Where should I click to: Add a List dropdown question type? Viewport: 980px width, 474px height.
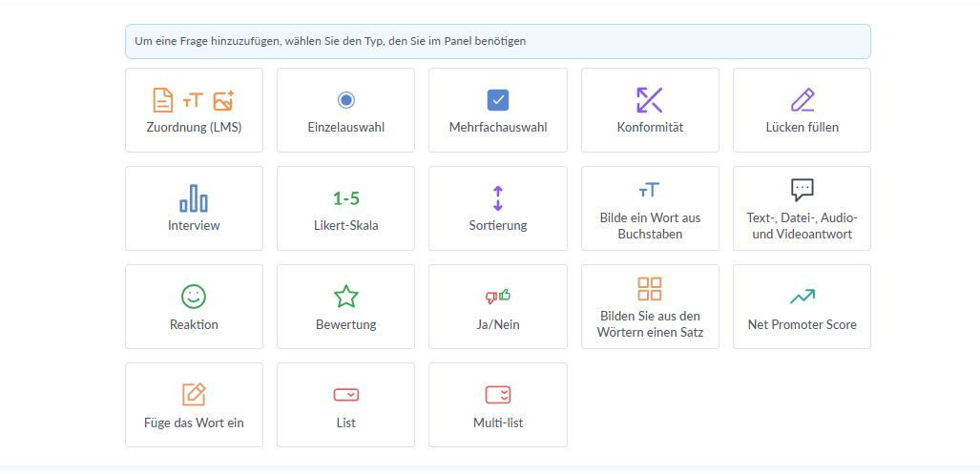click(345, 404)
